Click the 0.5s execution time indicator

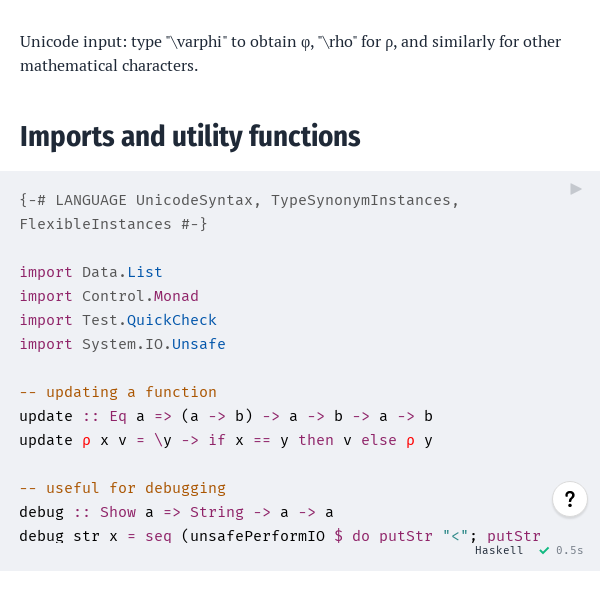(x=569, y=550)
